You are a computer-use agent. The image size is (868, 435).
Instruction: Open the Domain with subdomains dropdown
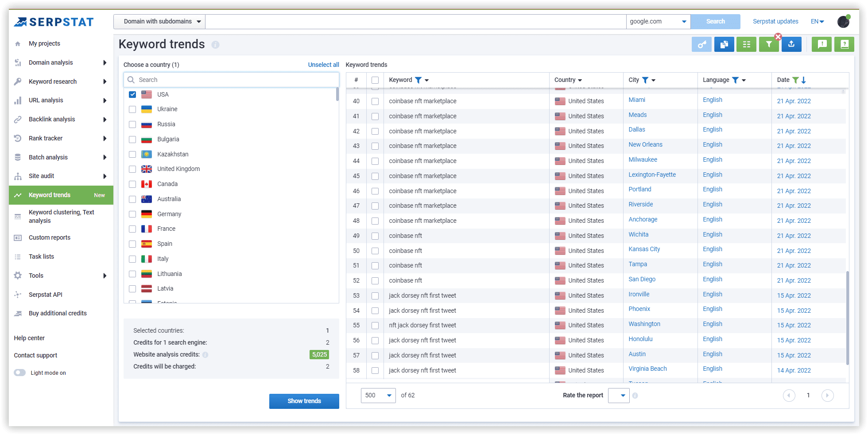(x=159, y=22)
